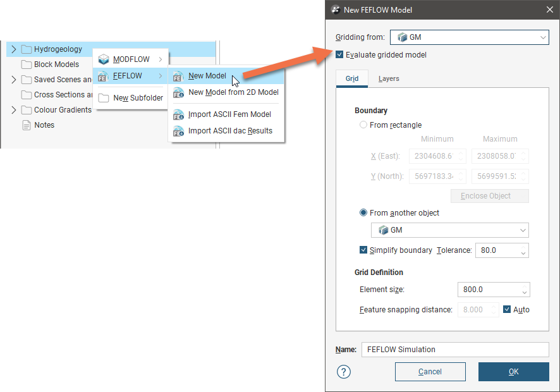Toggle the Simplify boundary checkbox
This screenshot has width=560, height=392.
(363, 250)
